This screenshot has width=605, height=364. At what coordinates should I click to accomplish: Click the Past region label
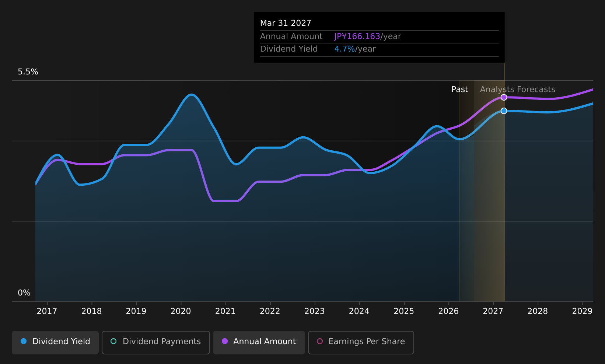click(x=459, y=90)
